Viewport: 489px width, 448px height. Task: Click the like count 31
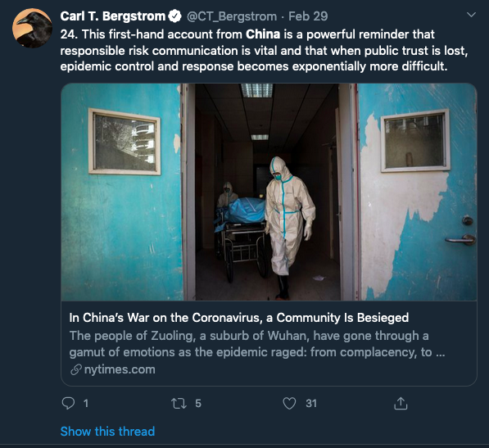click(x=311, y=404)
